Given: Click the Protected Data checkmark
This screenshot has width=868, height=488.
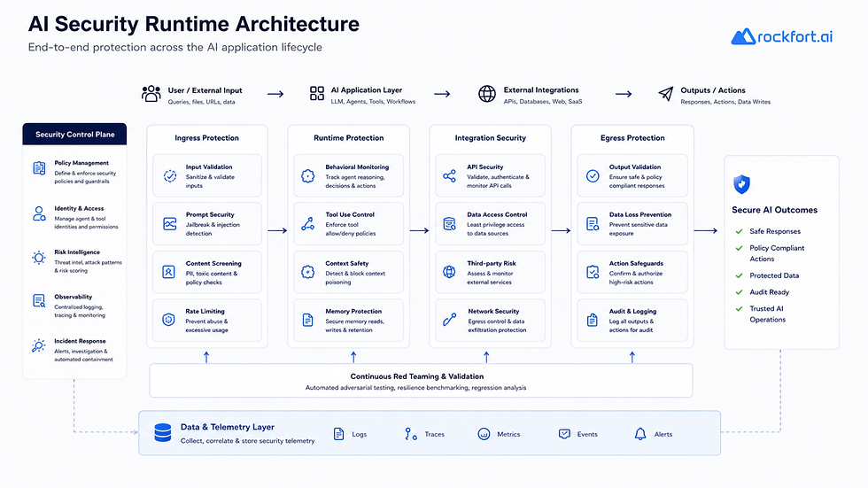Looking at the screenshot, I should [x=739, y=275].
